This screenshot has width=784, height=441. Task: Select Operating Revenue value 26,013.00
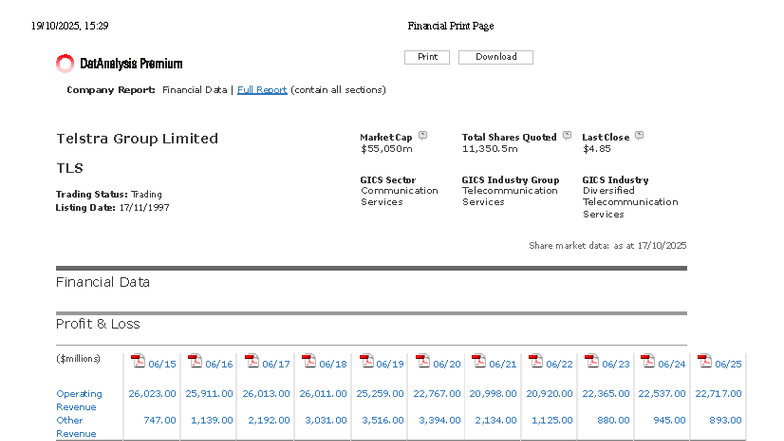266,394
